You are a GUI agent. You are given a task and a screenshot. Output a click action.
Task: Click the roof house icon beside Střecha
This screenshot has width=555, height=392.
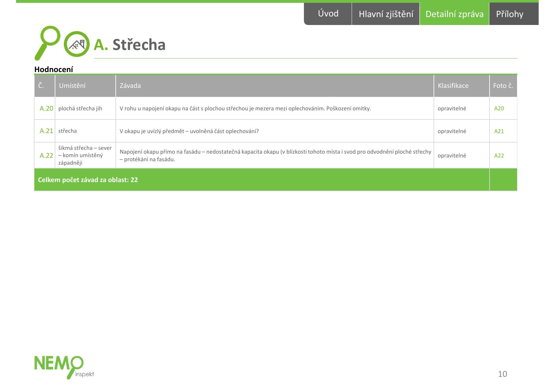[x=77, y=44]
